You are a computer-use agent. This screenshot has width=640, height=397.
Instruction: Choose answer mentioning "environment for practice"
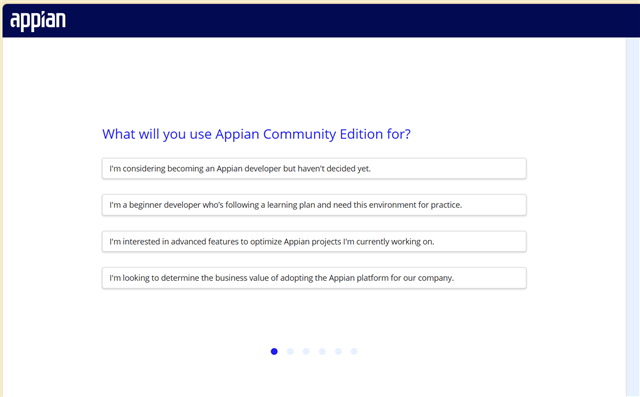(x=314, y=205)
